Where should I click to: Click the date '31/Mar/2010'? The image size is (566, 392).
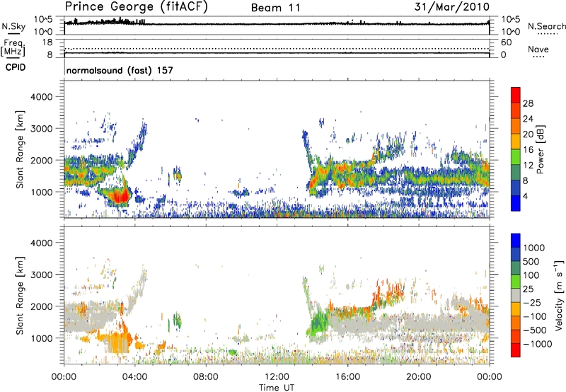point(452,7)
